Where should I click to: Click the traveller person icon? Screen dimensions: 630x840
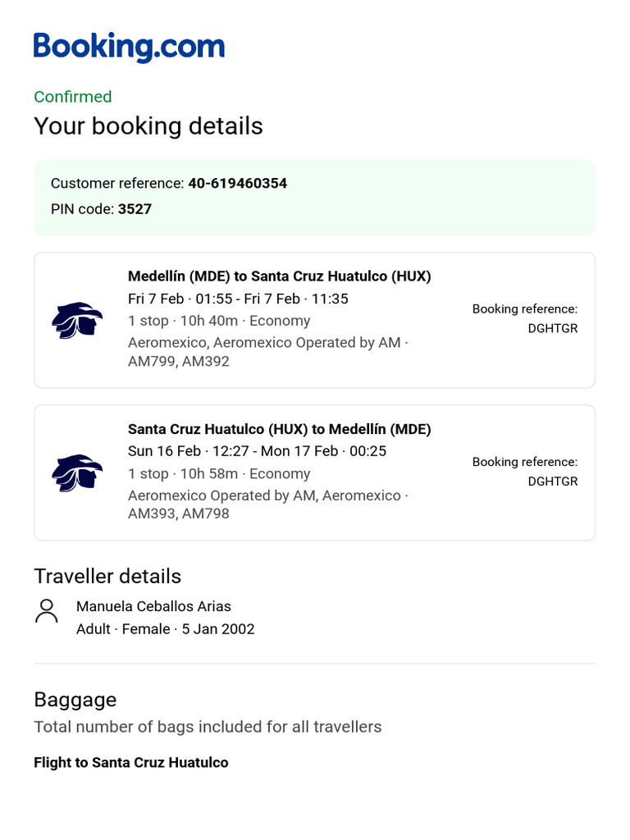pyautogui.click(x=47, y=611)
